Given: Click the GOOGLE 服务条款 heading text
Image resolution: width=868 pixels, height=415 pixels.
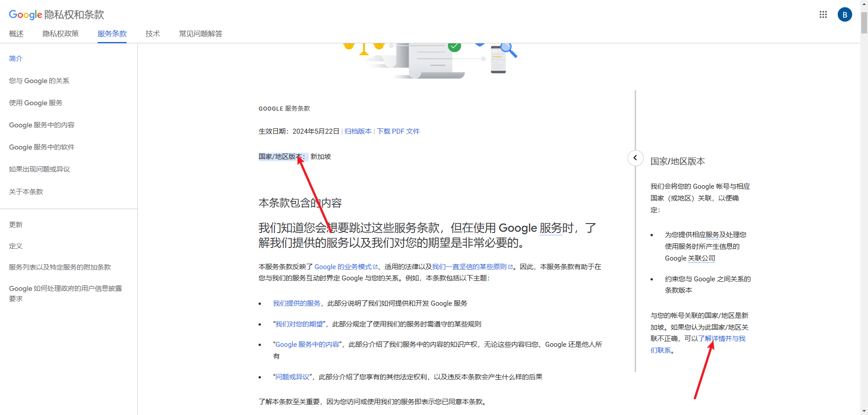Looking at the screenshot, I should coord(284,109).
